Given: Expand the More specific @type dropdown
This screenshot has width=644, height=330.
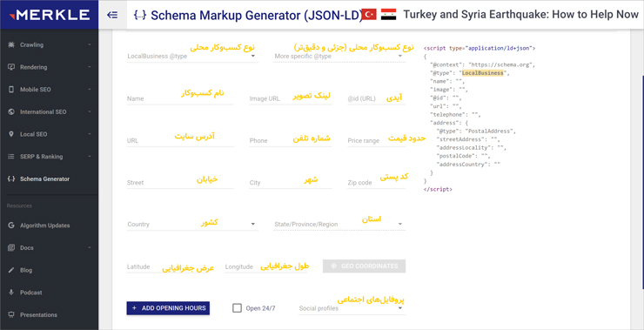Looking at the screenshot, I should tap(339, 57).
